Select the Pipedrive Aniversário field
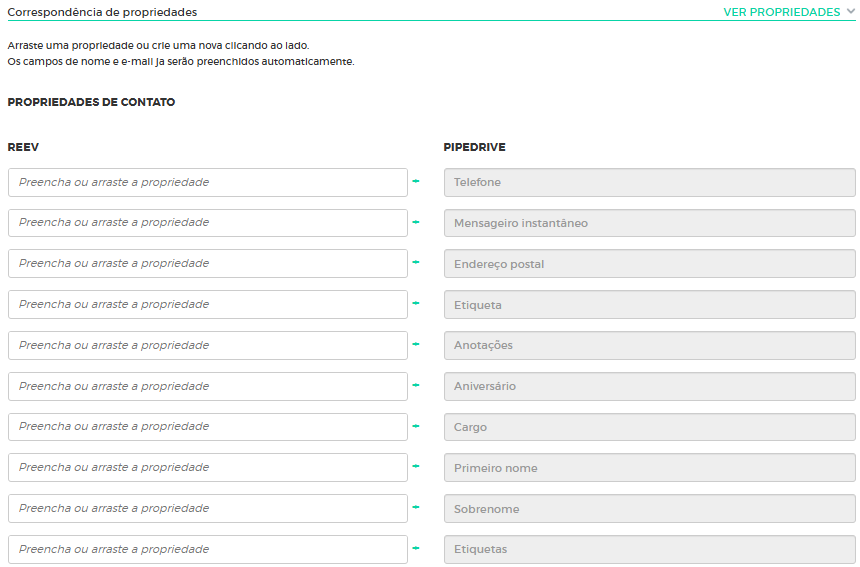 (649, 386)
